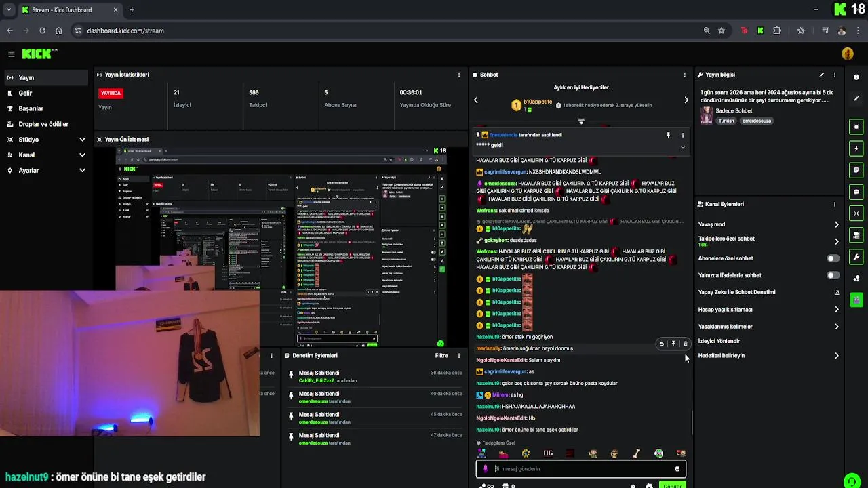Click the green filled icon at the rail bottom

tap(856, 299)
